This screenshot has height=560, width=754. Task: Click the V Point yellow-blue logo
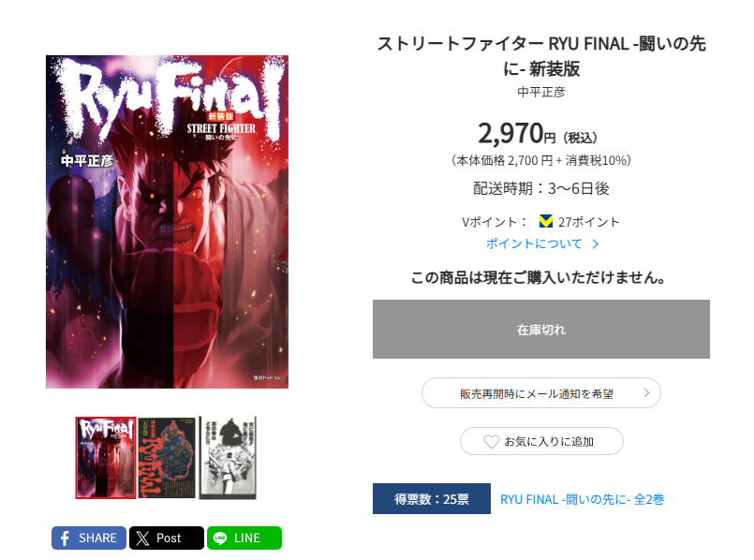pyautogui.click(x=546, y=221)
